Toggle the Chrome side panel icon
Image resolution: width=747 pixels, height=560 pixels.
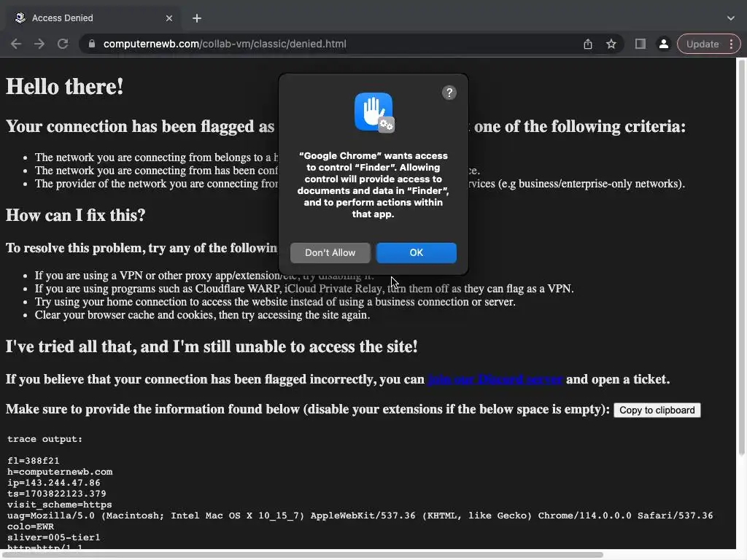[x=640, y=44]
